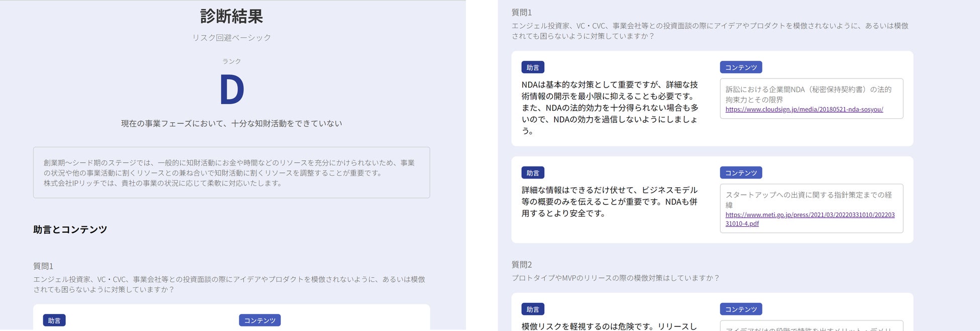Click the large rank letter D
The width and height of the screenshot is (980, 331).
232,91
